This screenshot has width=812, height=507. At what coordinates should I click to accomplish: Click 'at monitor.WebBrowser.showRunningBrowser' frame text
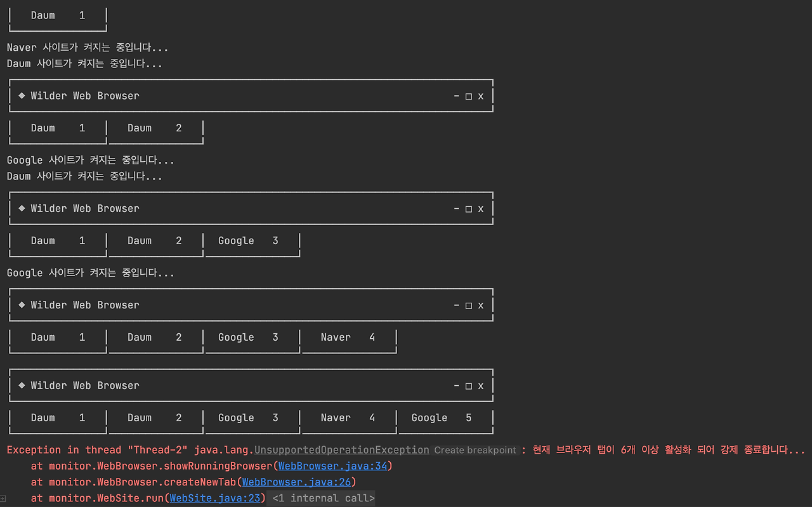pos(152,466)
